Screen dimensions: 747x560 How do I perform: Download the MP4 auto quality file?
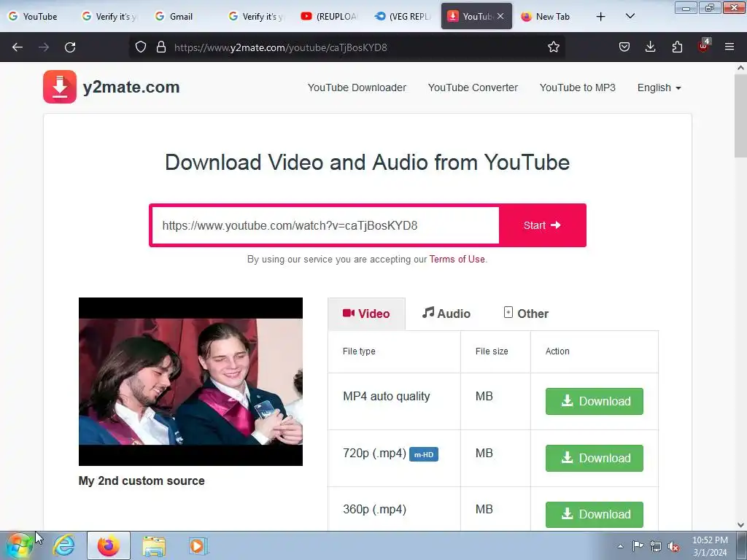click(594, 401)
